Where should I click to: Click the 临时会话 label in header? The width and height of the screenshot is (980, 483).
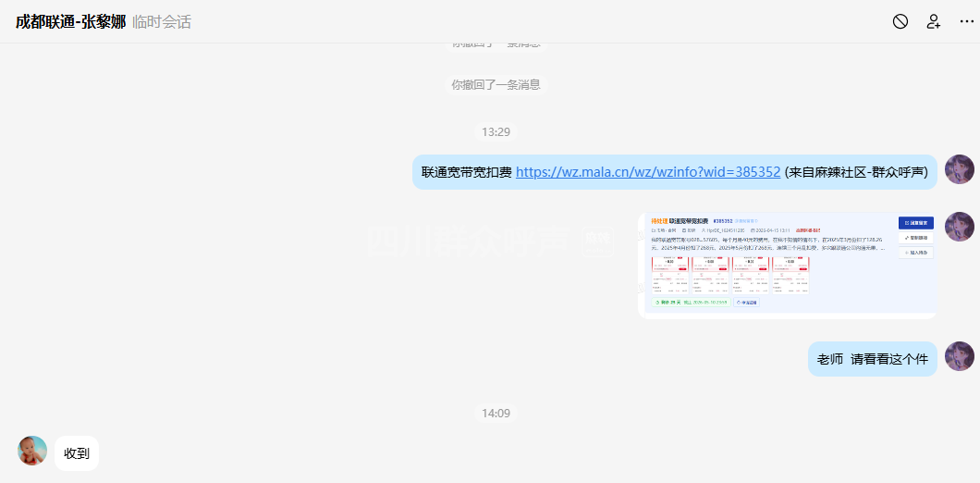pos(162,21)
